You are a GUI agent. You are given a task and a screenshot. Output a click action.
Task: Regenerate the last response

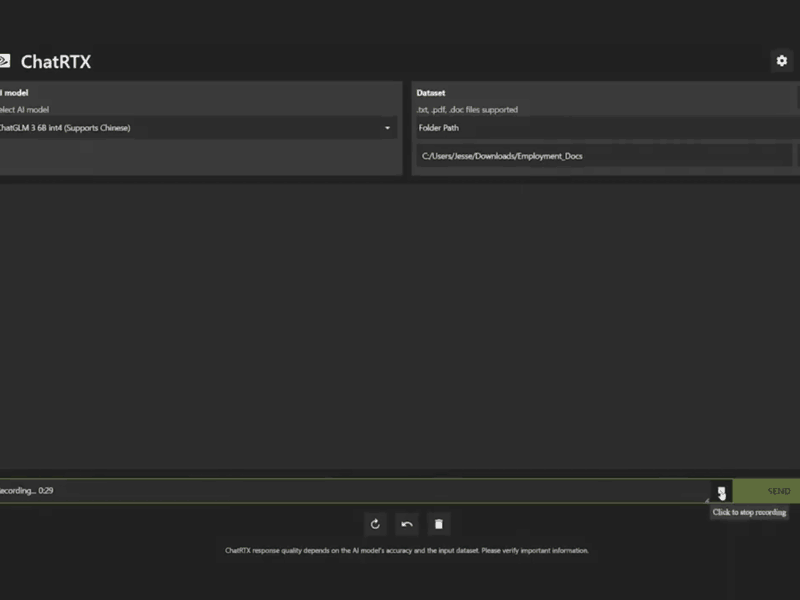click(375, 524)
